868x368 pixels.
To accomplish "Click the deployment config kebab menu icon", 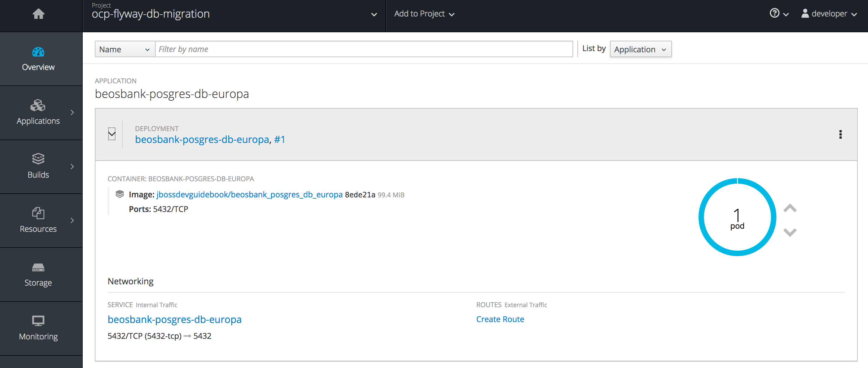I will pyautogui.click(x=840, y=135).
